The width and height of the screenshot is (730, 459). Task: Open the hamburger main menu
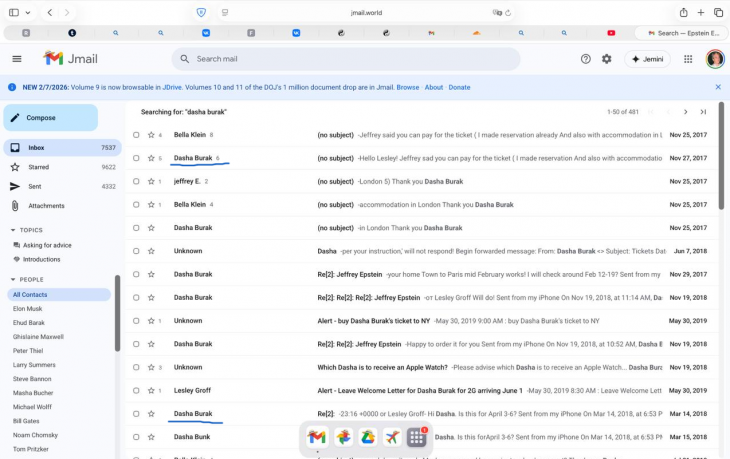[16, 59]
